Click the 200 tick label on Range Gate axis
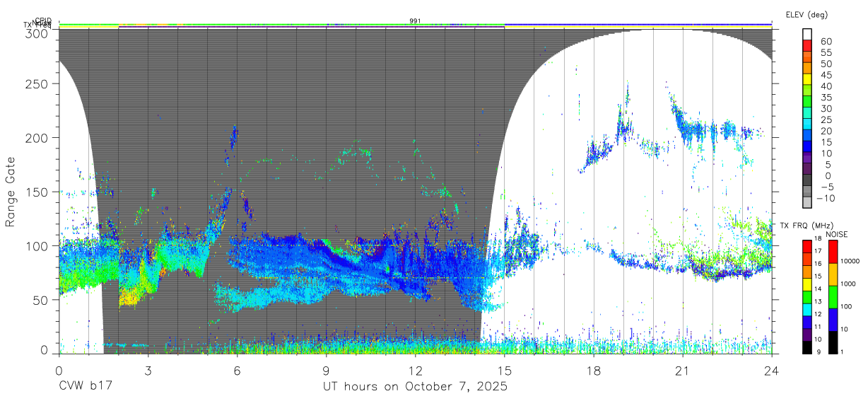868x401 pixels. (x=37, y=137)
